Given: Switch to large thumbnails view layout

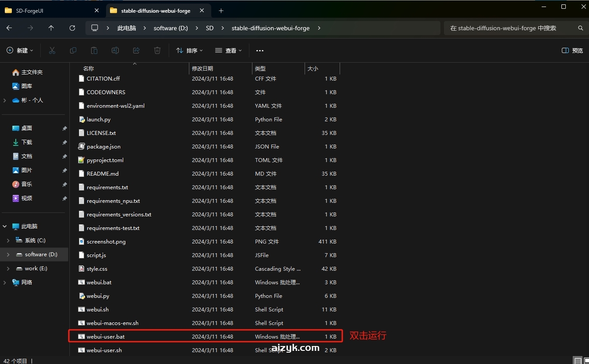Looking at the screenshot, I should (586, 361).
